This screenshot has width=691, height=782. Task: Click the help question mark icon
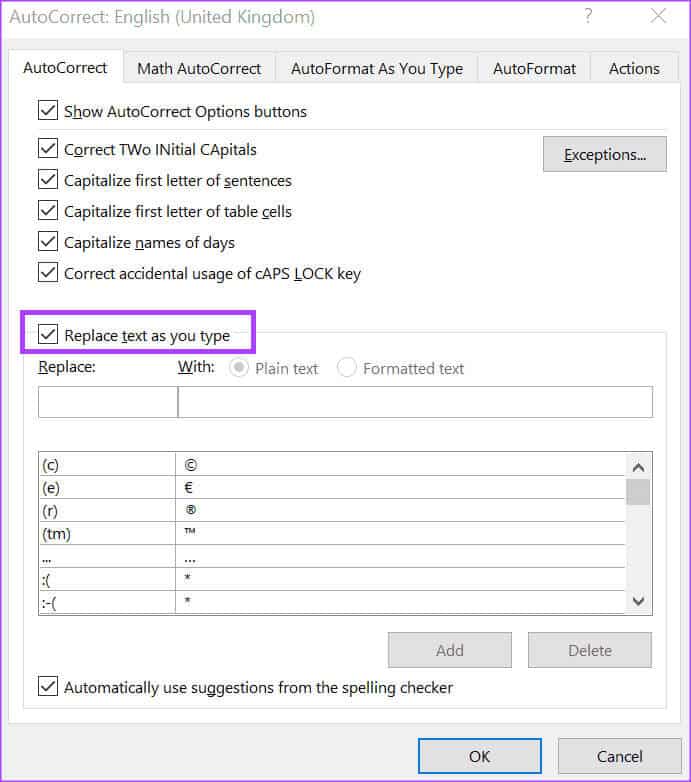[586, 16]
